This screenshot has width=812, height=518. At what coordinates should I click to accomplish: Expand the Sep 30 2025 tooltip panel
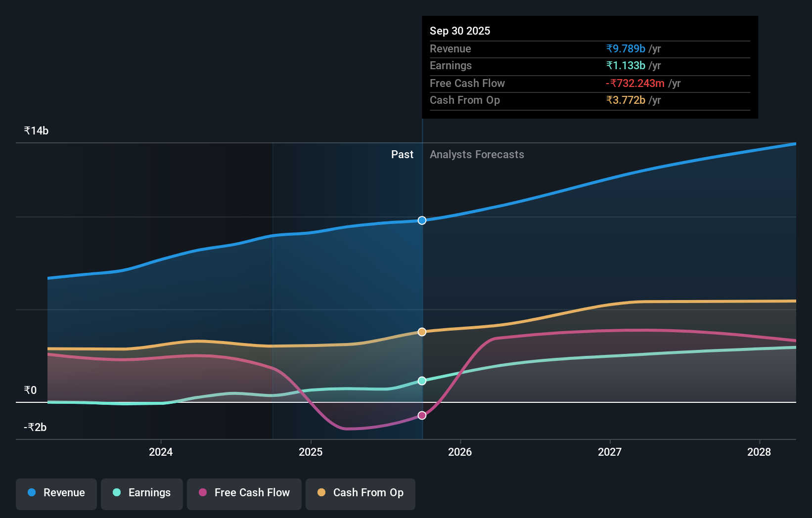click(x=589, y=68)
